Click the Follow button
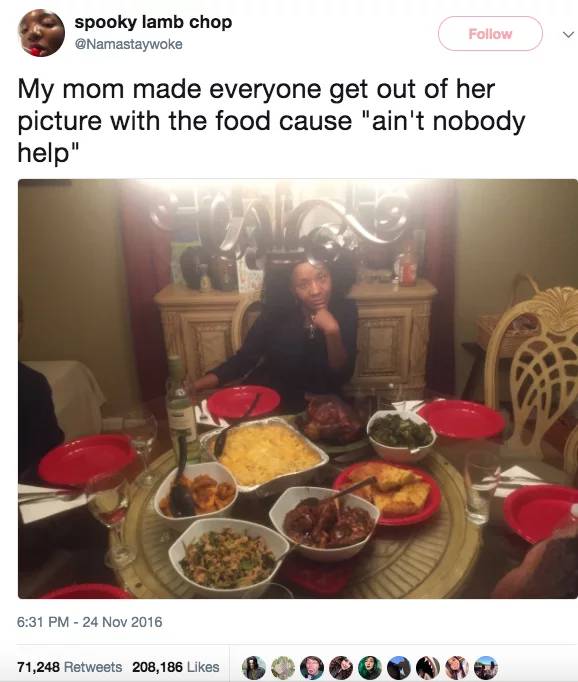 point(490,34)
